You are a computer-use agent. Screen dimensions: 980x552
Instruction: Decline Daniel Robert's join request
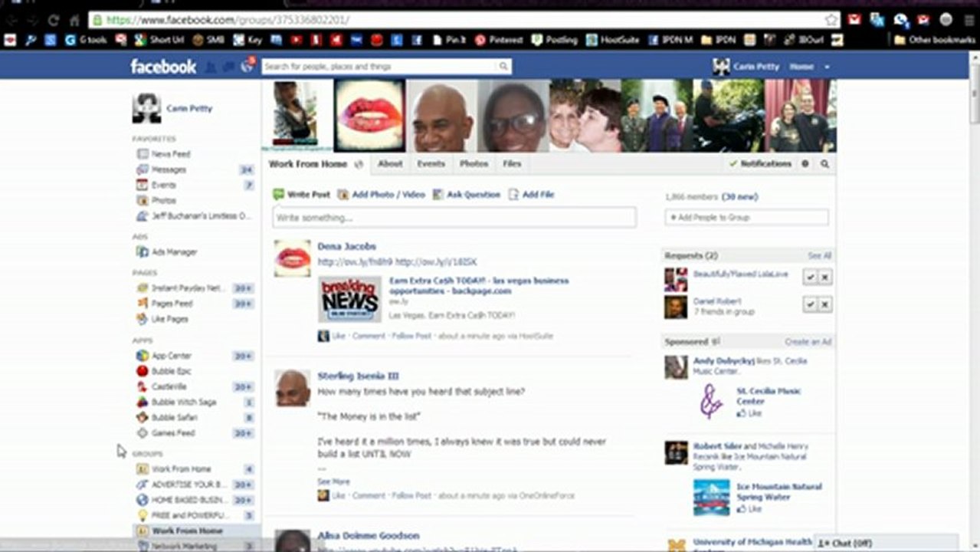coord(824,304)
